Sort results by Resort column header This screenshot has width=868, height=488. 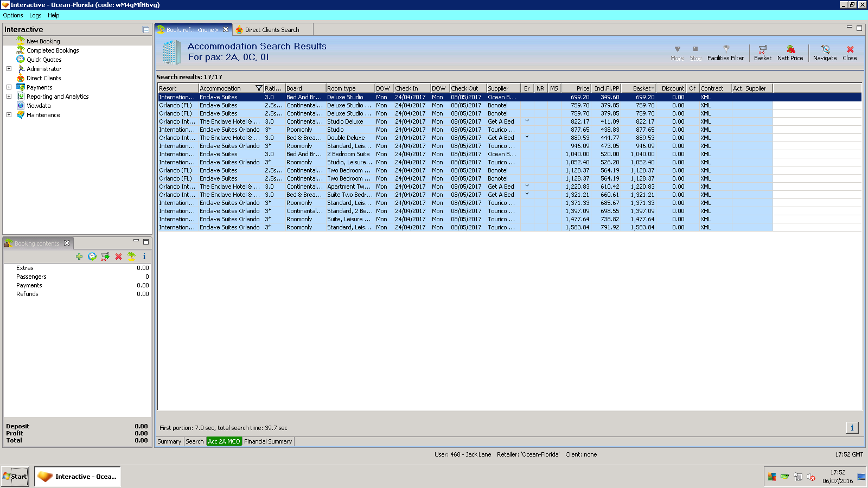coord(178,88)
